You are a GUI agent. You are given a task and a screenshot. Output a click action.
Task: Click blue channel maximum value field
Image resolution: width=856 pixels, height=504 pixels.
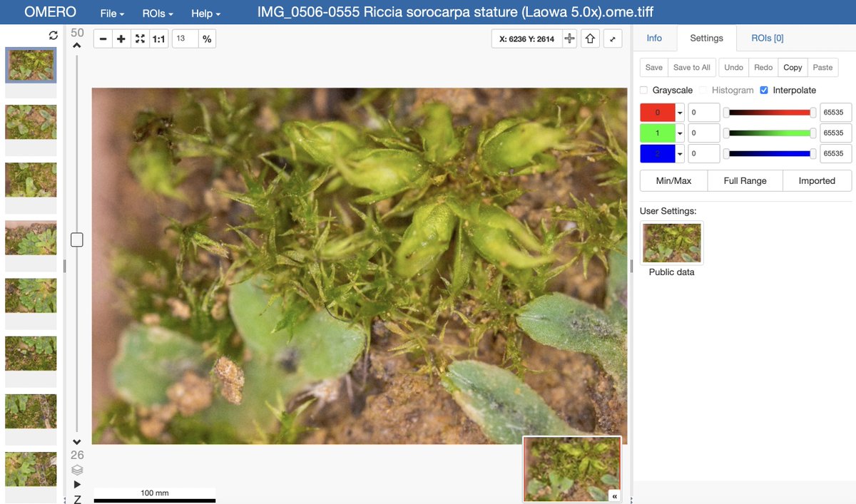point(835,153)
